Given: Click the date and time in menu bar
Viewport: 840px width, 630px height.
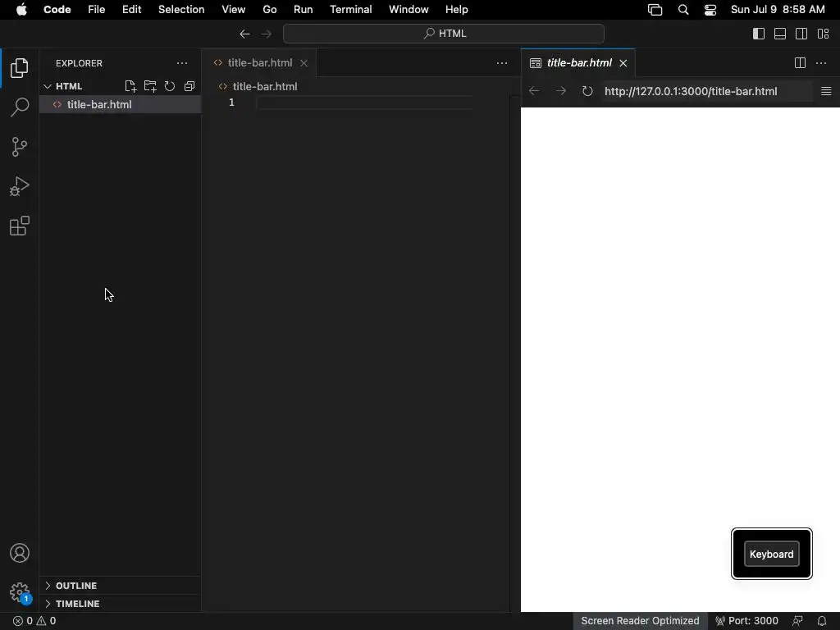Looking at the screenshot, I should tap(778, 10).
